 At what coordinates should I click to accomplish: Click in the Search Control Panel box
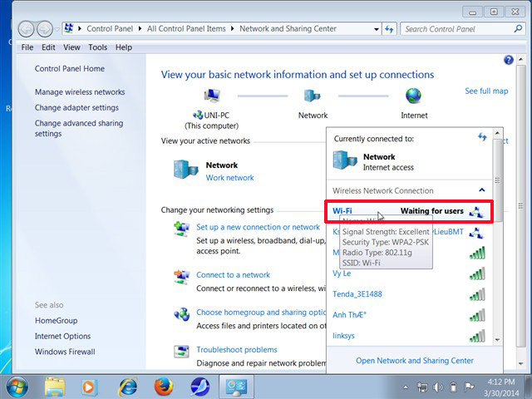coord(453,29)
